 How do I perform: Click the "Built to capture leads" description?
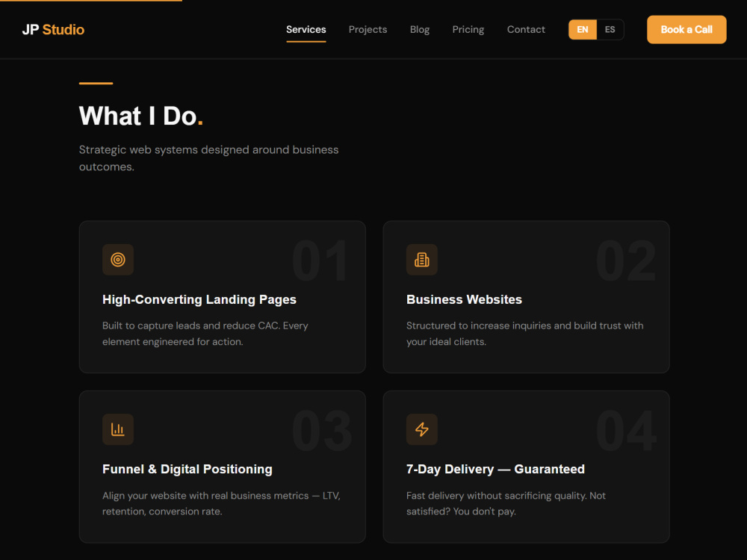coord(205,333)
